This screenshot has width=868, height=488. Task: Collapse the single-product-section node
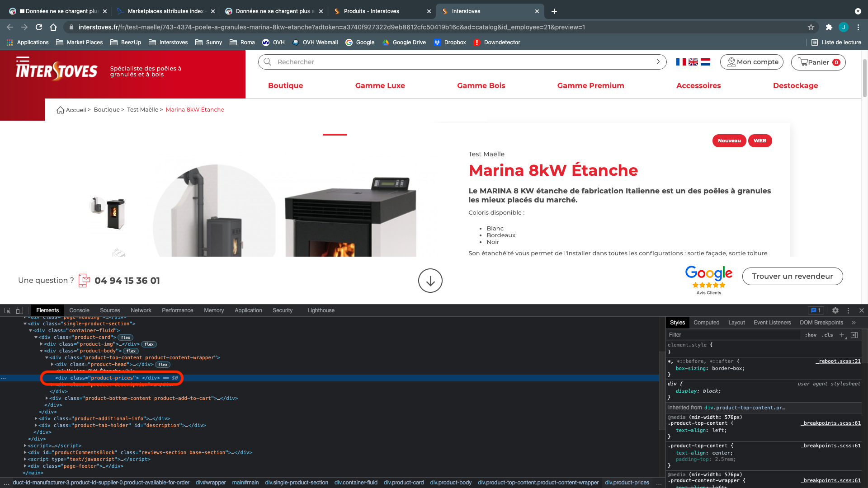(x=25, y=324)
